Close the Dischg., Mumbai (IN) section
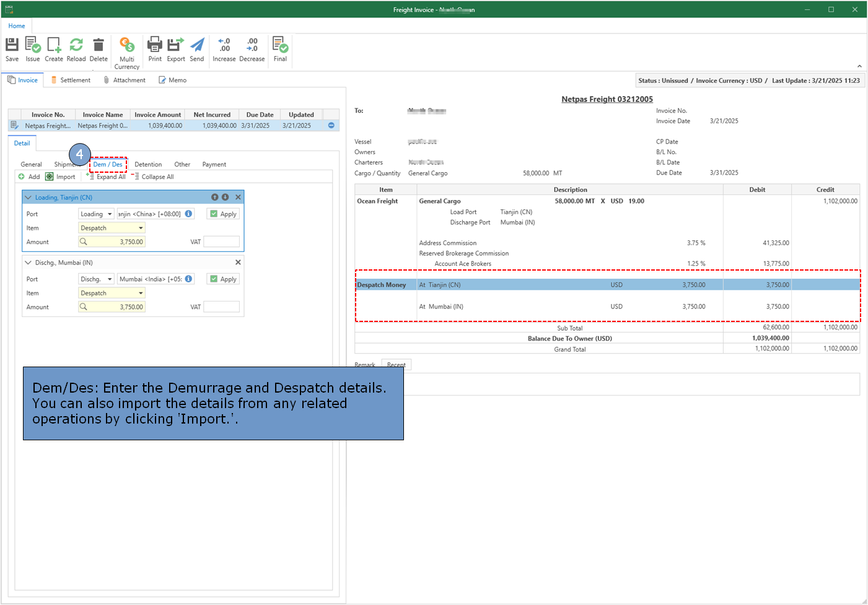The height and width of the screenshot is (605, 868). [x=238, y=263]
